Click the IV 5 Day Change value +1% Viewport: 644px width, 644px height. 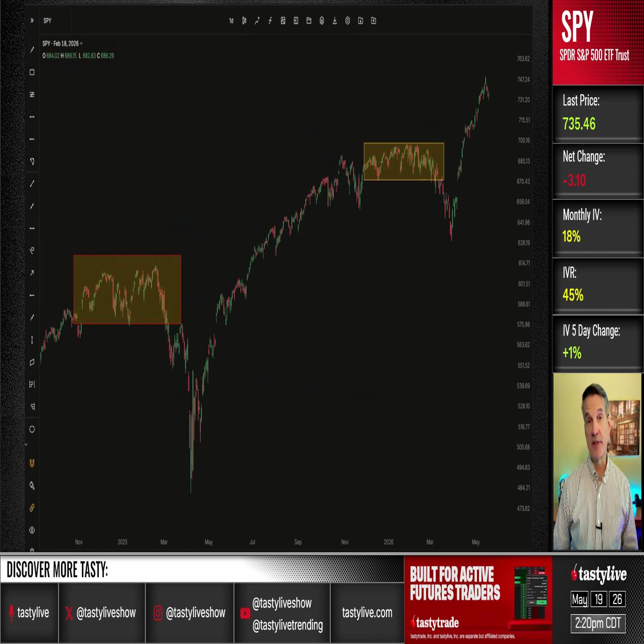[572, 353]
